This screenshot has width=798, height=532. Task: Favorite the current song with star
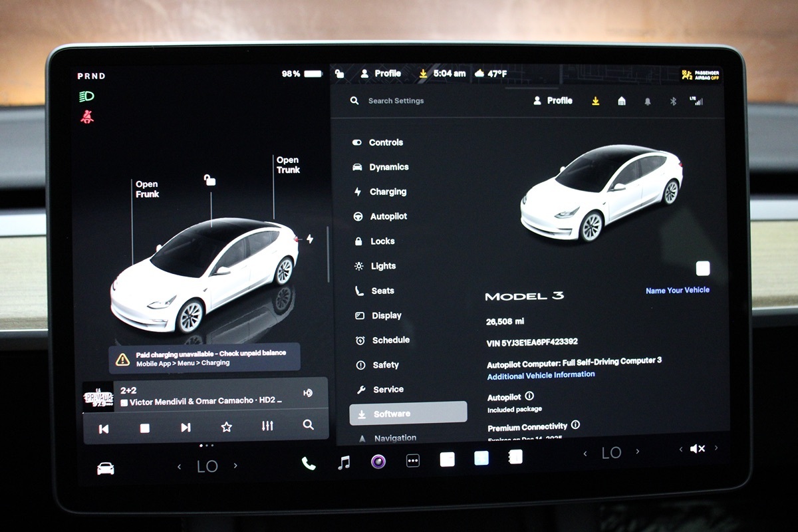(226, 427)
